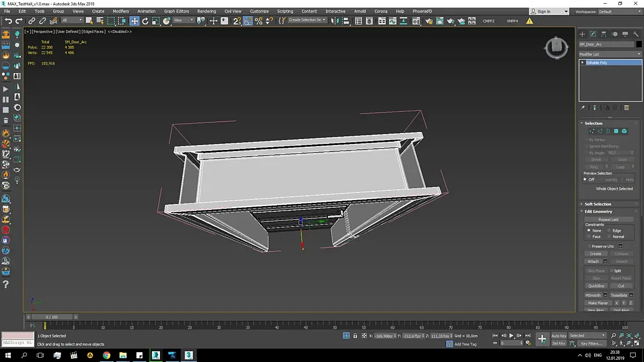The height and width of the screenshot is (362, 644).
Task: Select Polygon sub-object level icon
Action: pyautogui.click(x=616, y=131)
